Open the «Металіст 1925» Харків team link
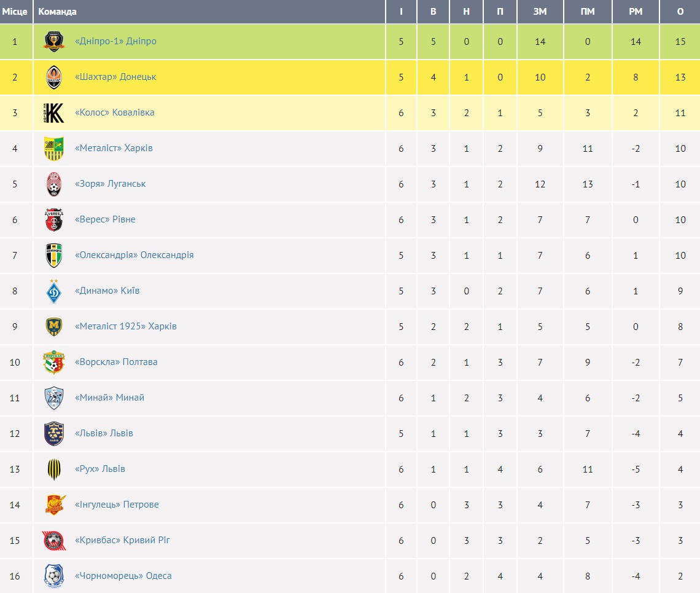700x593 pixels. pyautogui.click(x=125, y=326)
